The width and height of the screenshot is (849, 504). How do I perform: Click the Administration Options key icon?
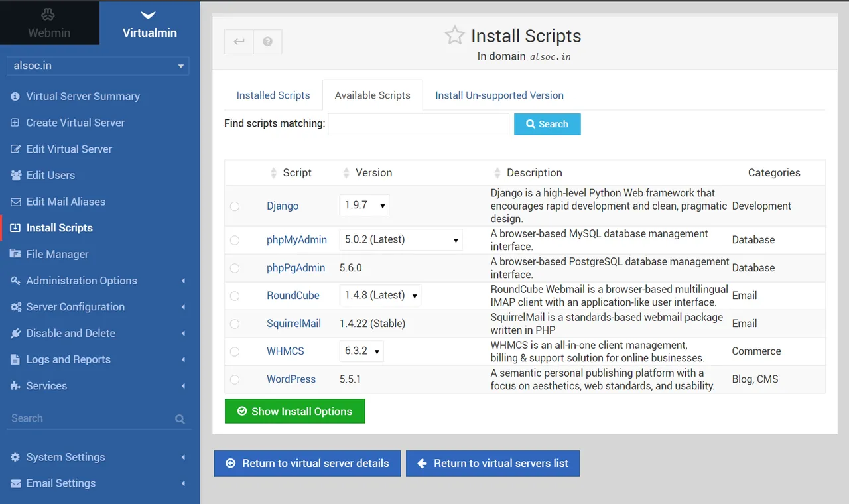coord(15,281)
